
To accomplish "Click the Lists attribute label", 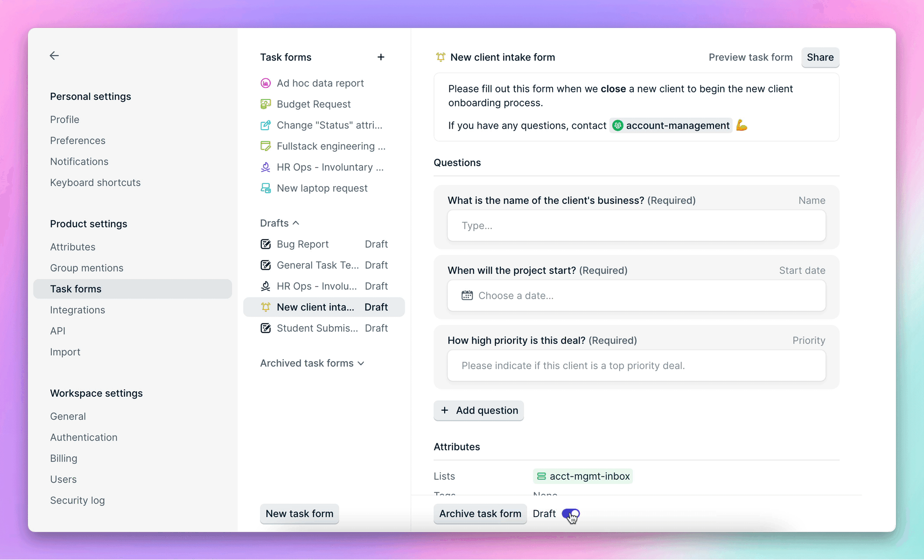I will [x=444, y=476].
